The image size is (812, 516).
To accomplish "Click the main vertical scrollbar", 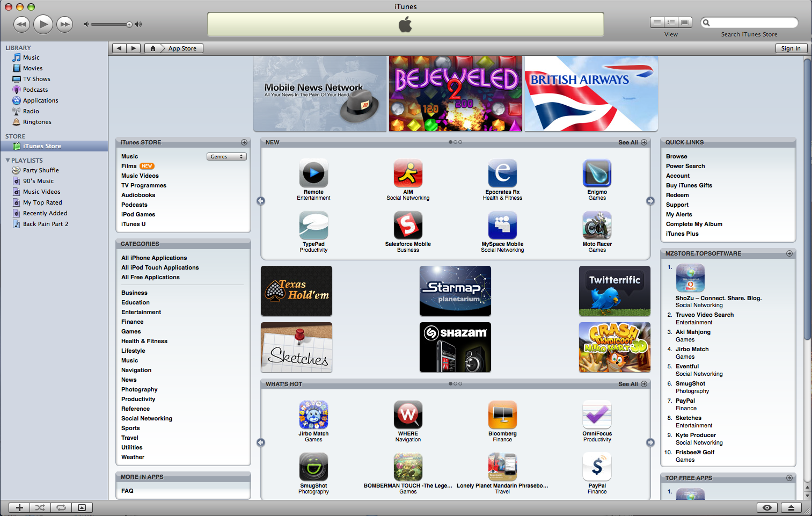I will click(x=807, y=199).
